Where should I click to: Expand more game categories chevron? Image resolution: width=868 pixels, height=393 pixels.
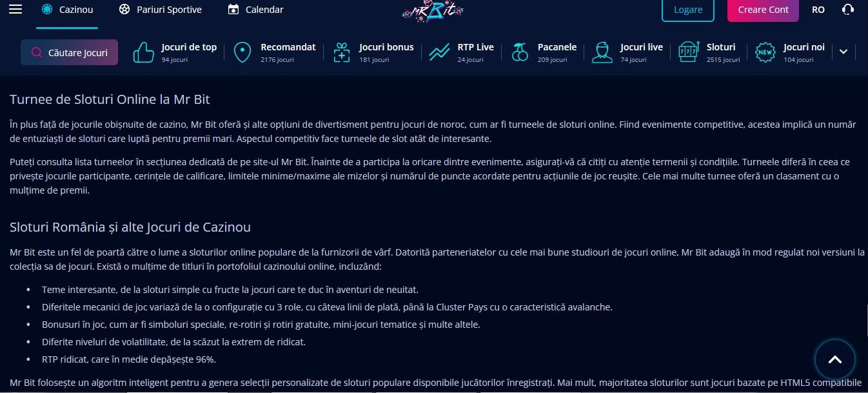click(843, 52)
